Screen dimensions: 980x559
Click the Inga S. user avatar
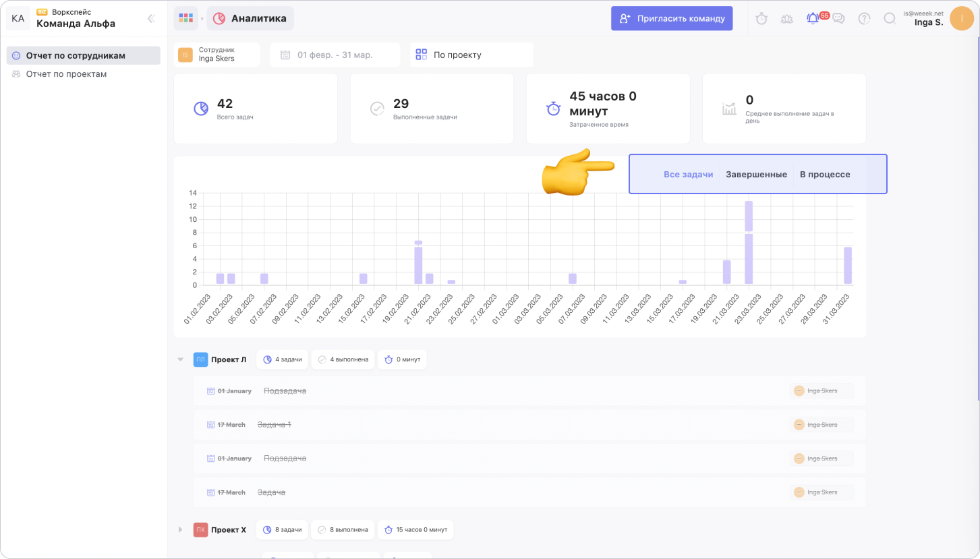point(961,18)
